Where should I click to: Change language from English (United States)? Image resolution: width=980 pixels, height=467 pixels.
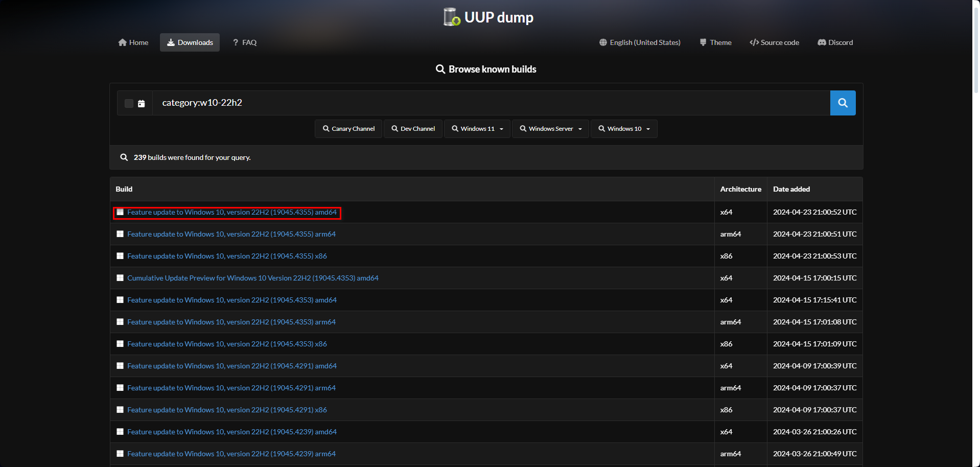[640, 42]
